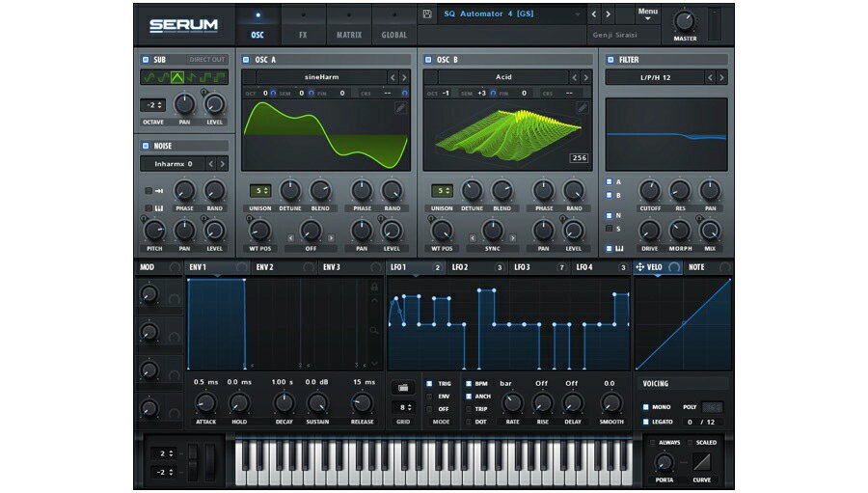The width and height of the screenshot is (868, 493).
Task: Toggle the OSC A enable switch
Action: pos(246,60)
